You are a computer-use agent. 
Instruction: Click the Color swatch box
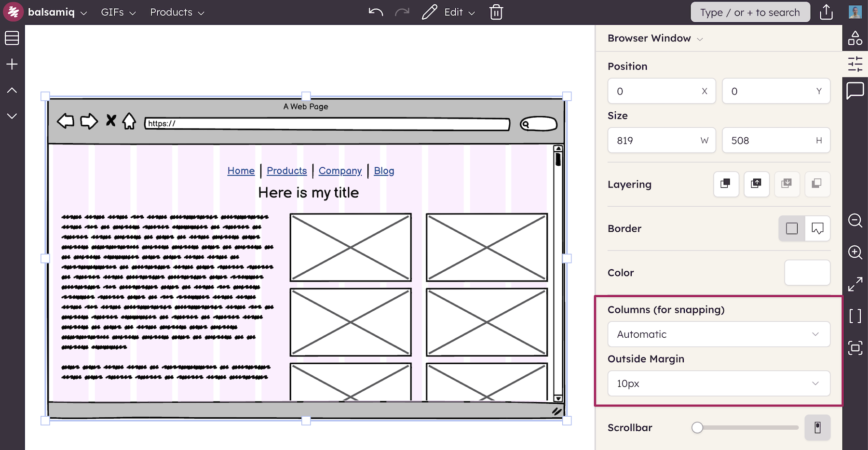click(x=807, y=273)
